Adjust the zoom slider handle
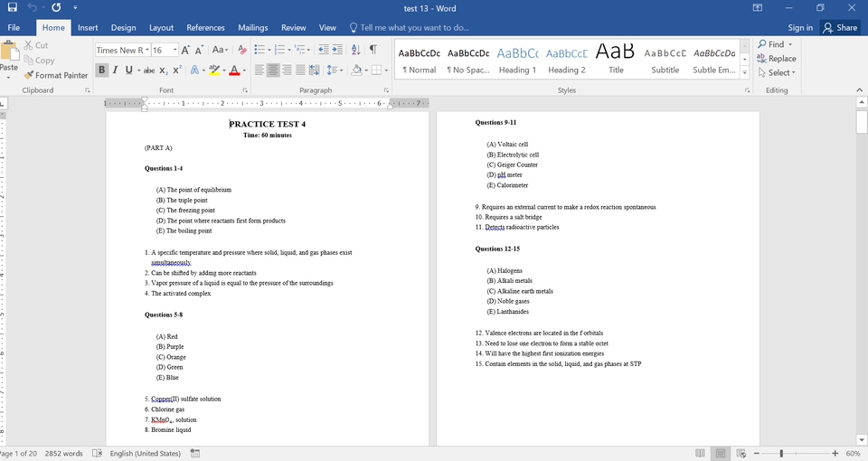868x461 pixels. coord(781,453)
